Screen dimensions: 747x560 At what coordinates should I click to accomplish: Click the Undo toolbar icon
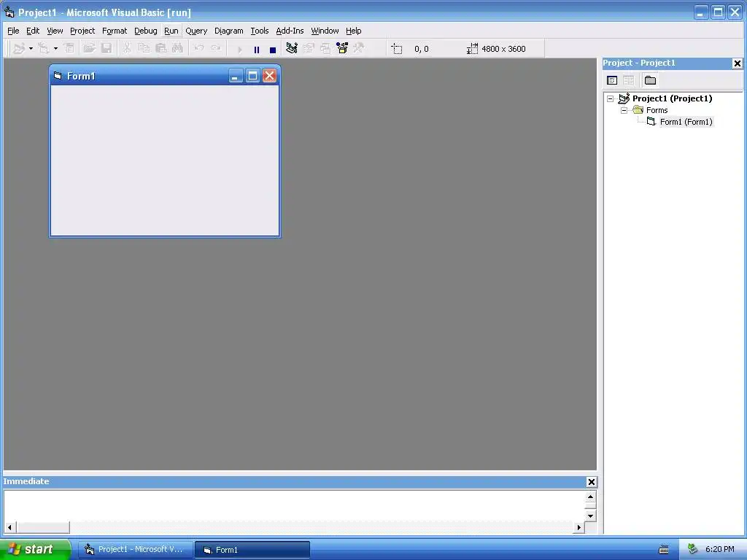point(199,49)
